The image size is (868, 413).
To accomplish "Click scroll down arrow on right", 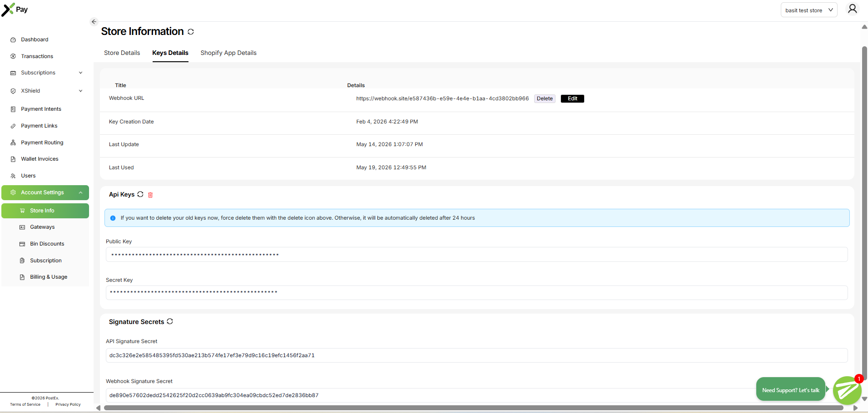I will pos(864,399).
